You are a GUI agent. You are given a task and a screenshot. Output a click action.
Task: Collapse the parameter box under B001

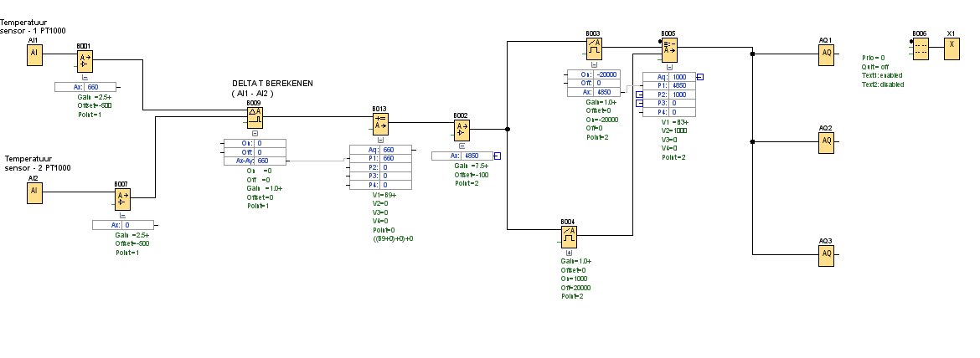point(85,77)
